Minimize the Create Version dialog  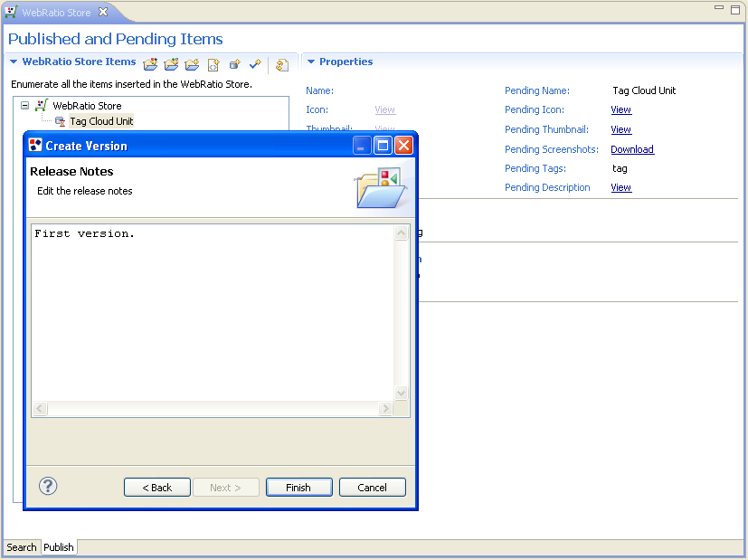pos(362,146)
